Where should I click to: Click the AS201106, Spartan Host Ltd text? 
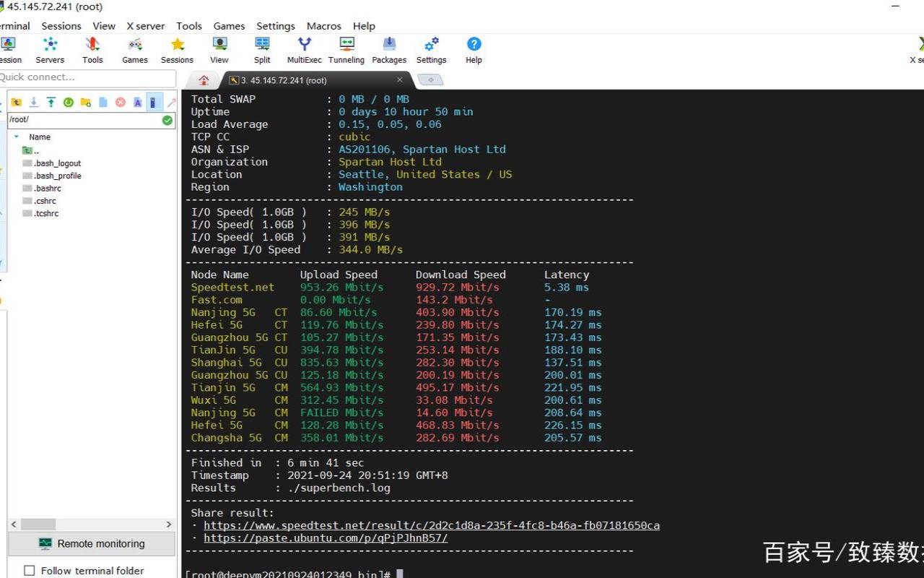(422, 150)
